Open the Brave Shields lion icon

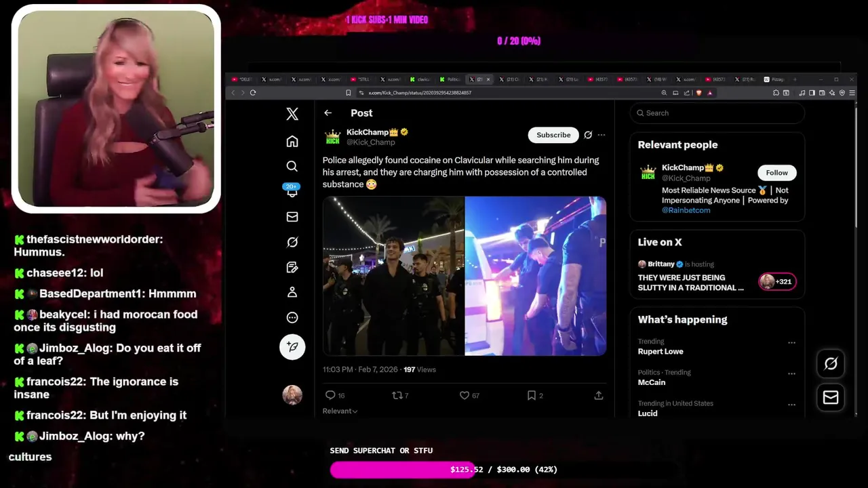point(699,93)
